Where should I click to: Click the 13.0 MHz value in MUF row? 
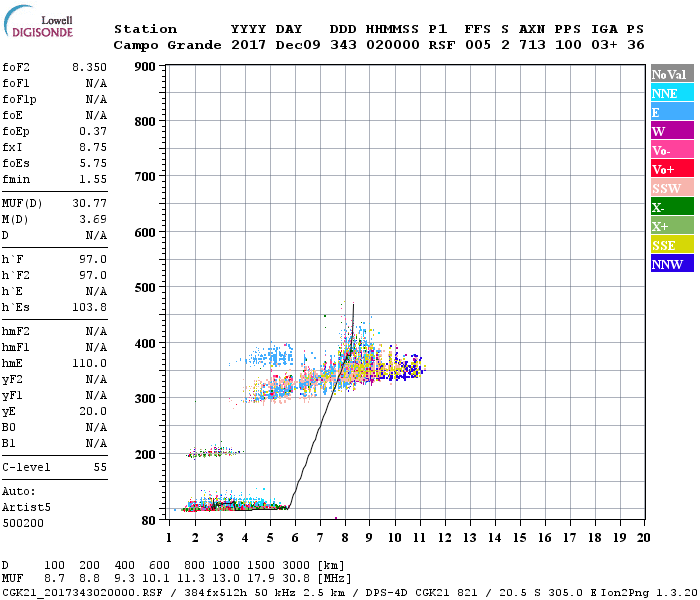pyautogui.click(x=226, y=579)
